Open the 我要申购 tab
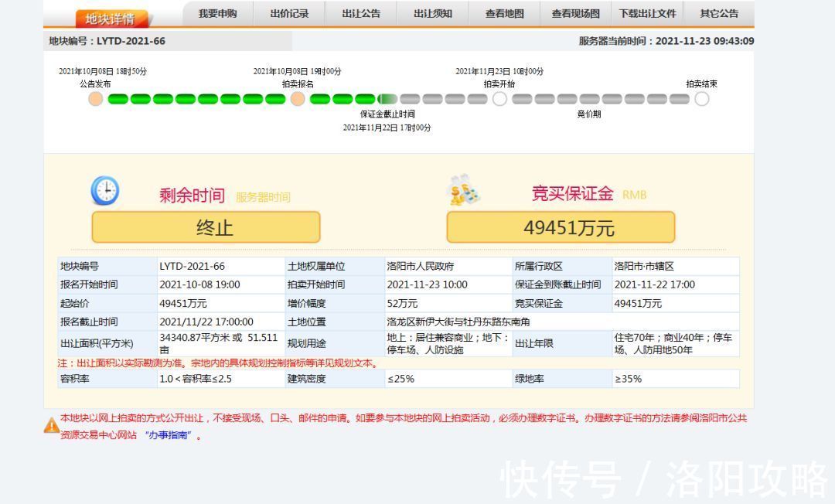Screen dimensions: 835x504 tap(216, 13)
